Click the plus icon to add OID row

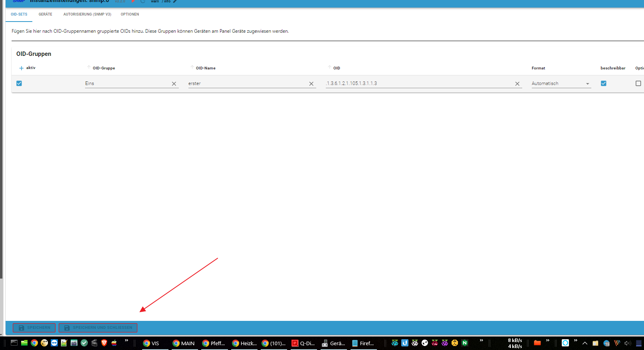coord(22,68)
